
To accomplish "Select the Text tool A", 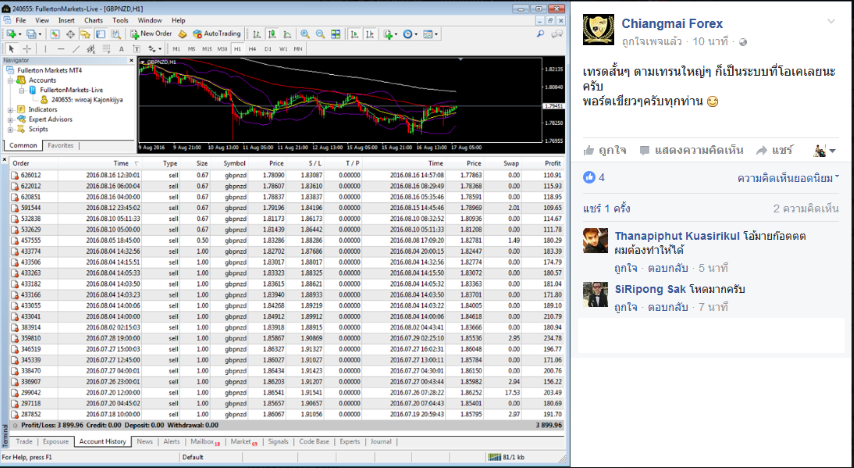I will click(x=121, y=49).
